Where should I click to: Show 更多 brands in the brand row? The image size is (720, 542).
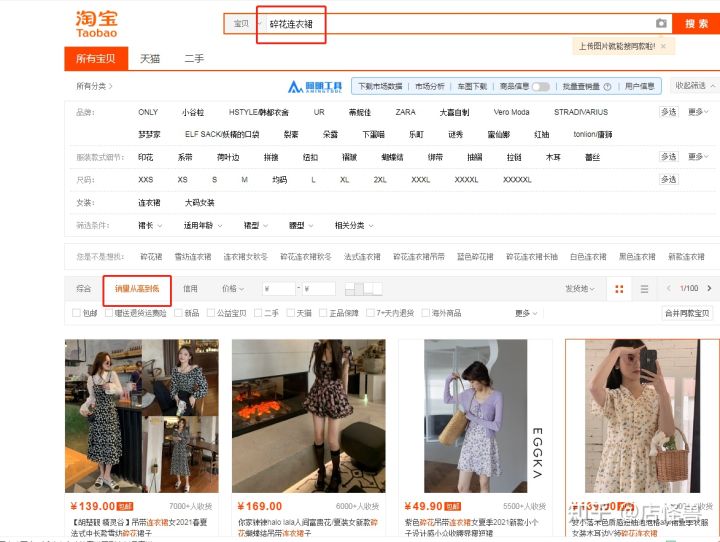698,112
